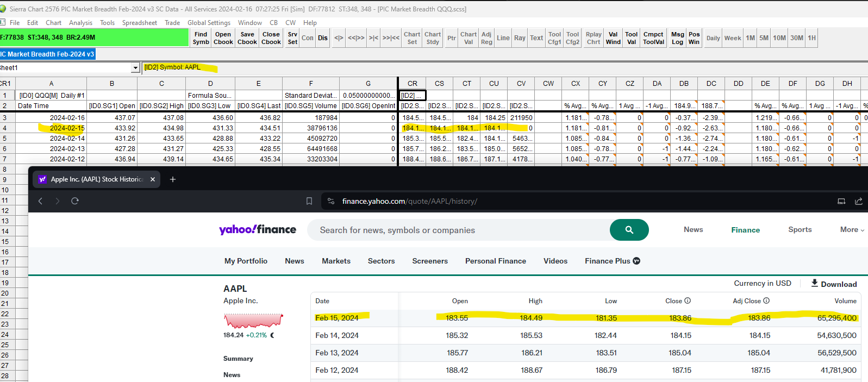This screenshot has height=382, width=868.
Task: Switch to PIC Market Breadth Feb-2024 v3 tab
Action: 48,54
